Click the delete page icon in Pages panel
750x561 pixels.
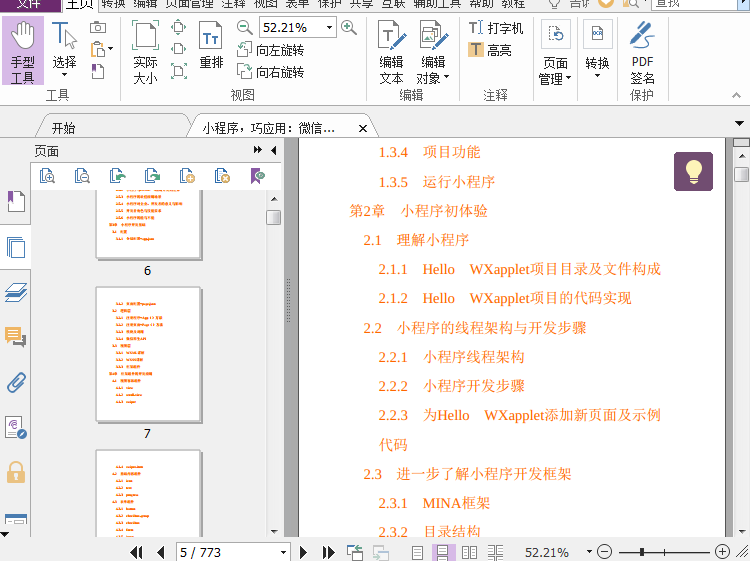click(x=222, y=176)
